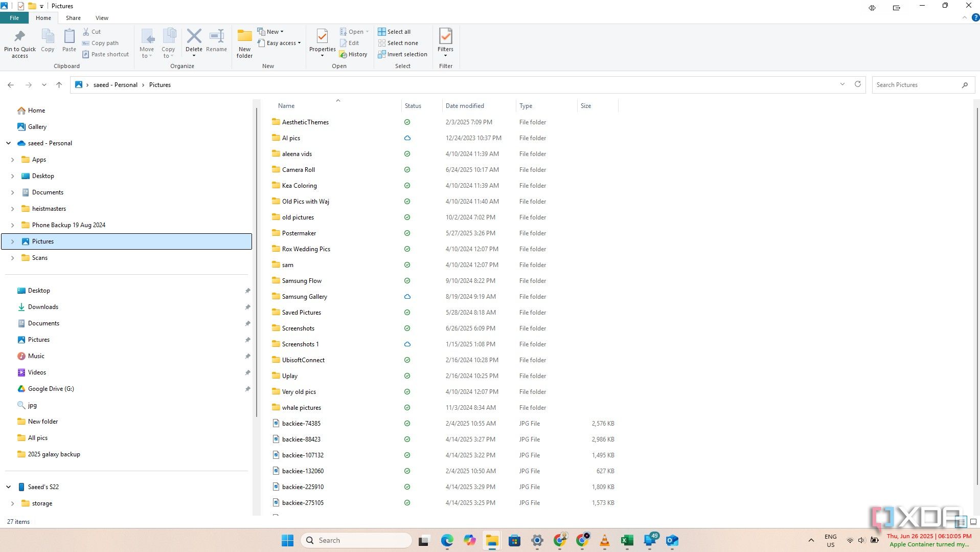Click Select all in ribbon
Screen dimensions: 980x552
click(394, 32)
